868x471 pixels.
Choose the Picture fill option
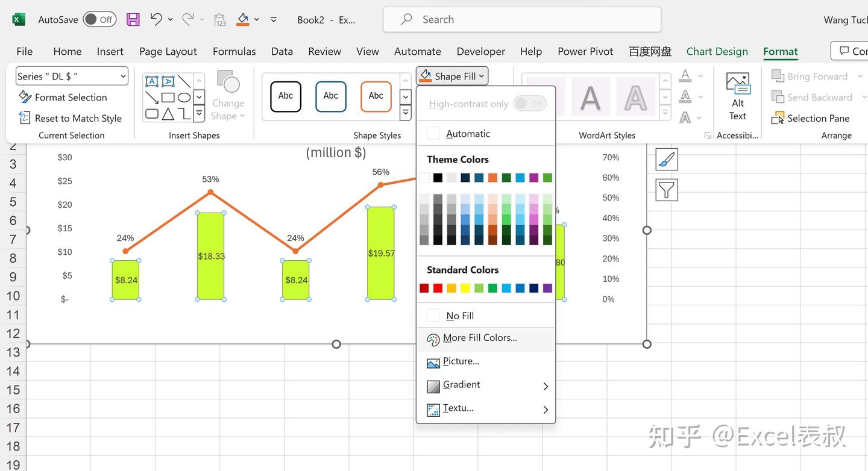pyautogui.click(x=486, y=361)
